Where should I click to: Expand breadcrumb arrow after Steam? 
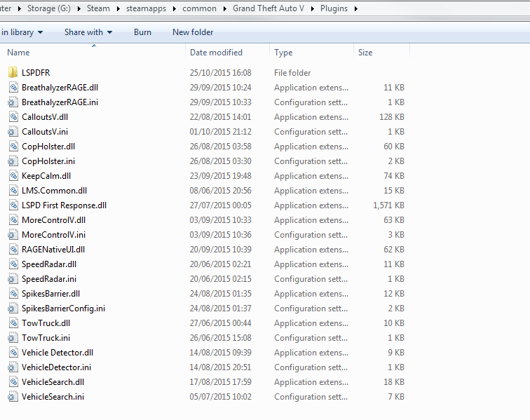(x=118, y=8)
